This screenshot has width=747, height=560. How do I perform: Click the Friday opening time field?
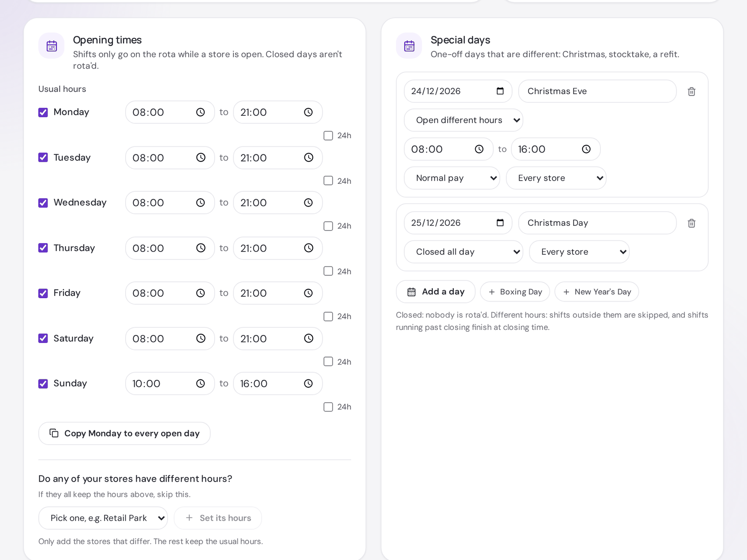pyautogui.click(x=170, y=293)
